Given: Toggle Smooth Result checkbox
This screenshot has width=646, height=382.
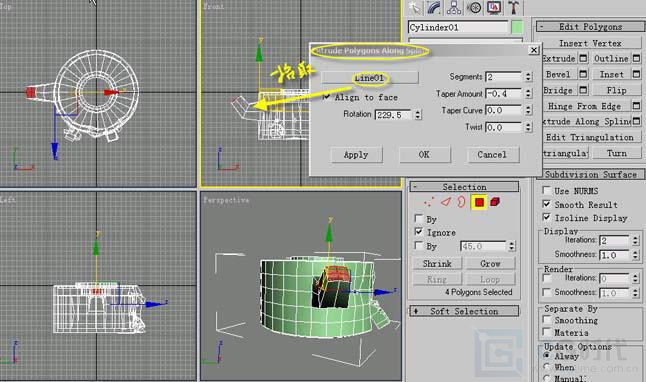Looking at the screenshot, I should click(547, 204).
